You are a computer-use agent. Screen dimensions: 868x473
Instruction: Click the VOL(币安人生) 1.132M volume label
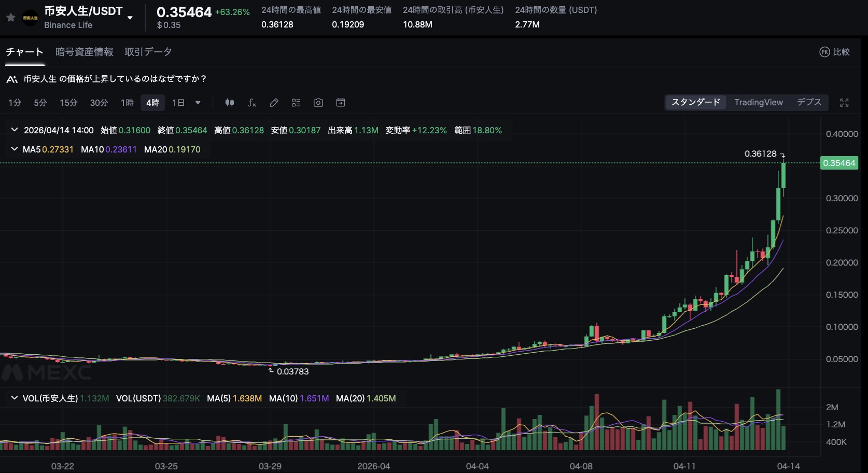click(x=66, y=398)
